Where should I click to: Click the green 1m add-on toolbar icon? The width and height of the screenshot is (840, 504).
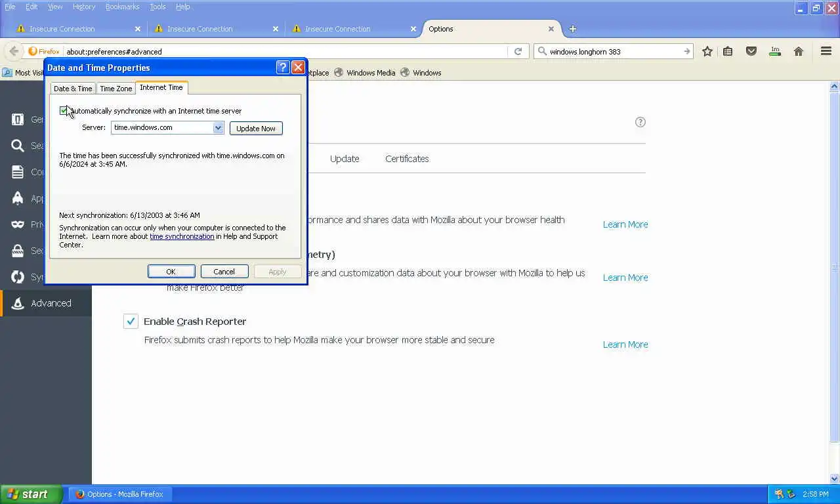click(x=775, y=51)
